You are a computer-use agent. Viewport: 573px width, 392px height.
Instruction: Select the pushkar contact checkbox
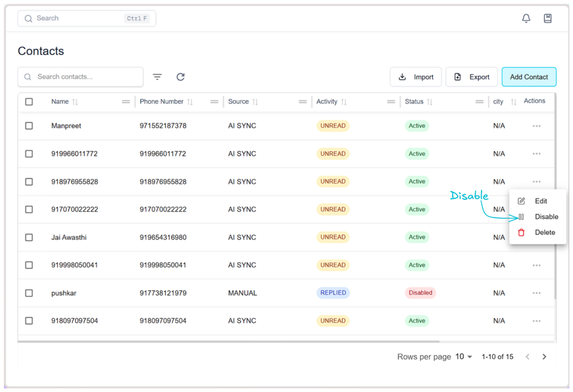click(x=29, y=293)
